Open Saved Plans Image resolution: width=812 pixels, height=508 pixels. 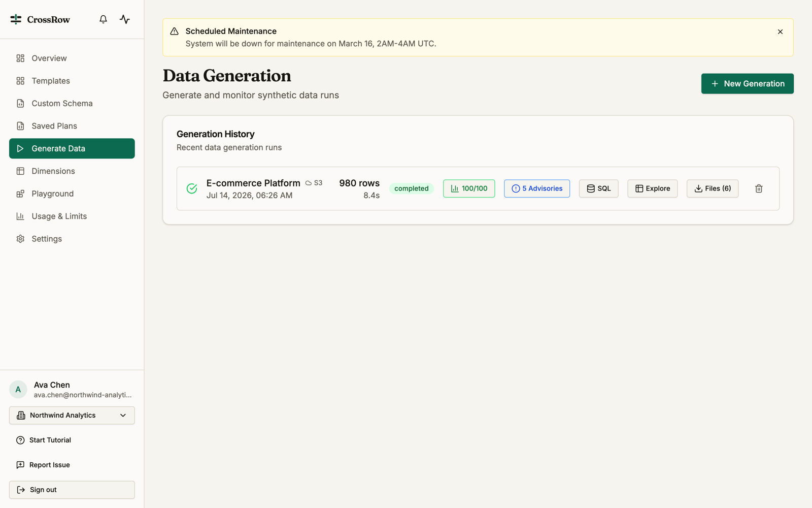point(72,126)
